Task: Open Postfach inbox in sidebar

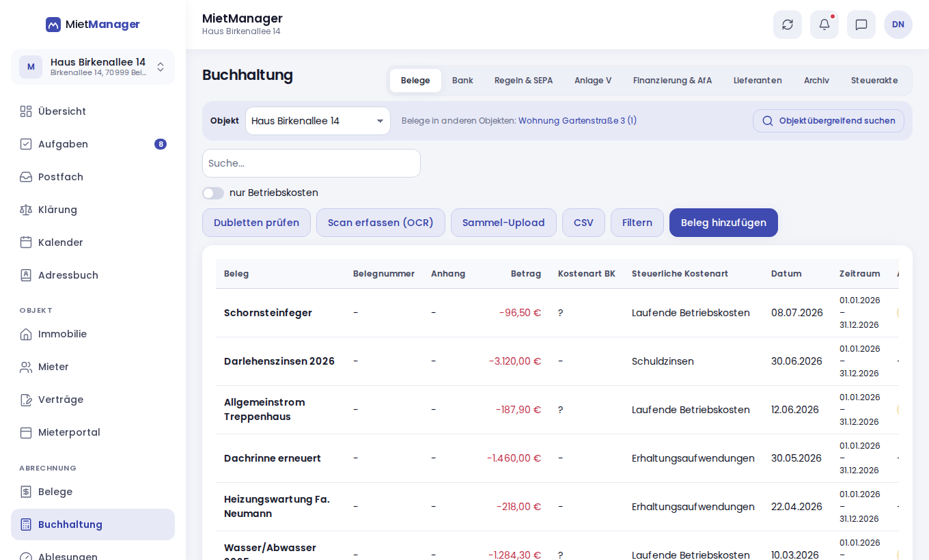Action: click(93, 177)
